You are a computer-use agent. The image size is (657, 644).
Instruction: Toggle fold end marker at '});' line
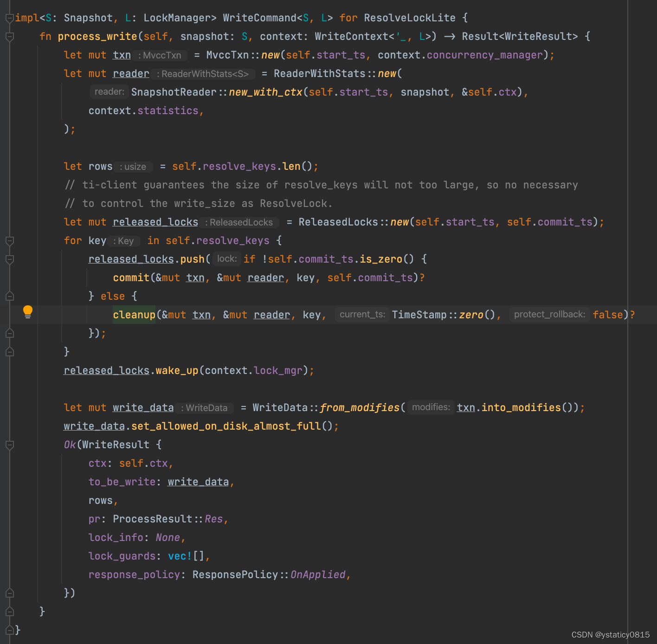(9, 333)
